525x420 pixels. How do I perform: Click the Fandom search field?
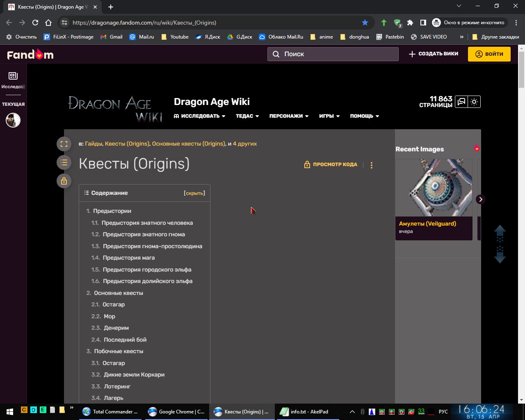333,54
